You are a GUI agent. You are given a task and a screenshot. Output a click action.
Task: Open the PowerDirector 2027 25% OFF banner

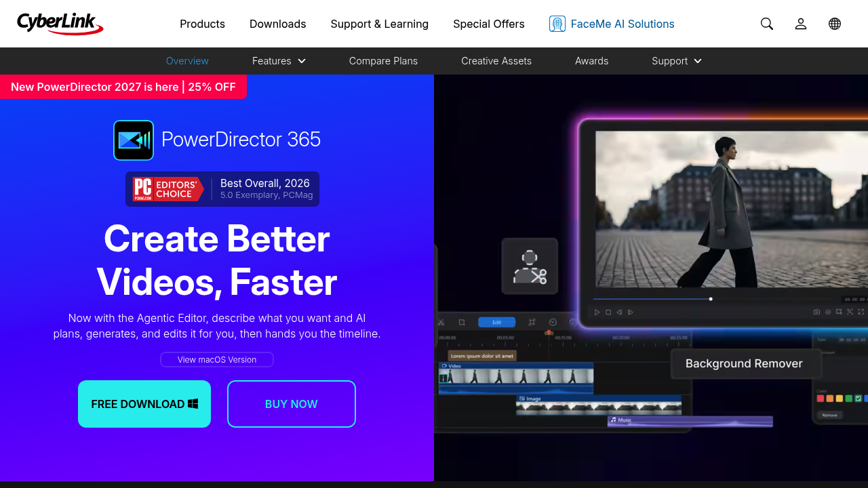click(123, 87)
